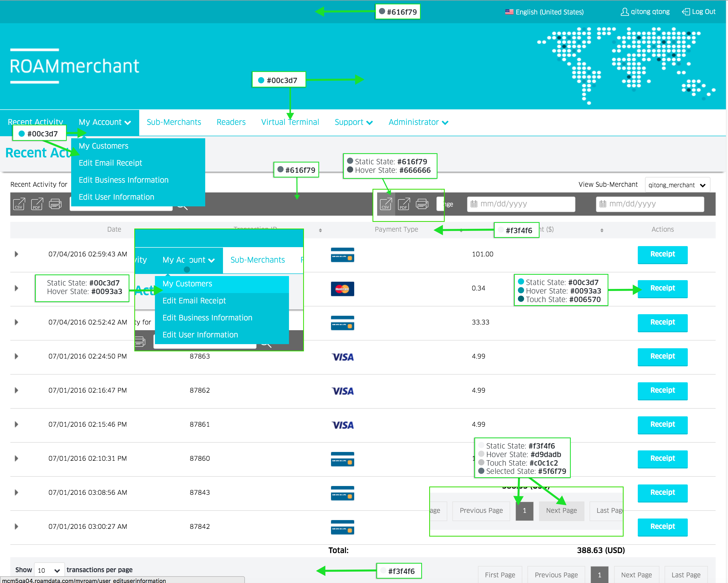
Task: Click transaction ID 87863
Action: coord(200,356)
